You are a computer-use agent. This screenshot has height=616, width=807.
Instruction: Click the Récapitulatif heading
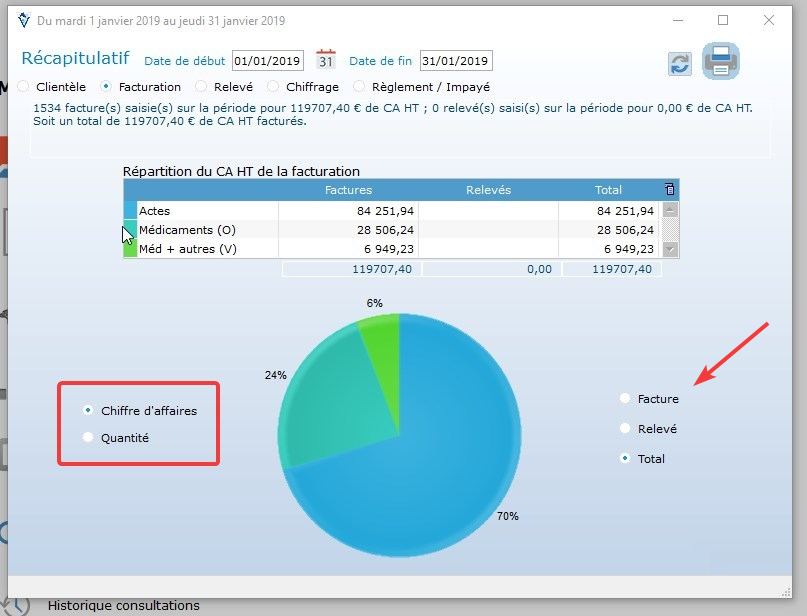click(x=75, y=58)
